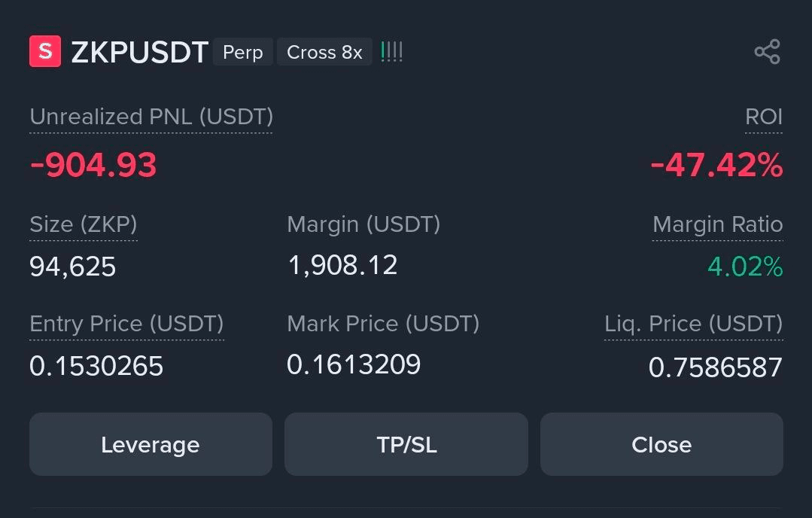
Task: Tap the Size (ZKP) label
Action: tap(83, 224)
